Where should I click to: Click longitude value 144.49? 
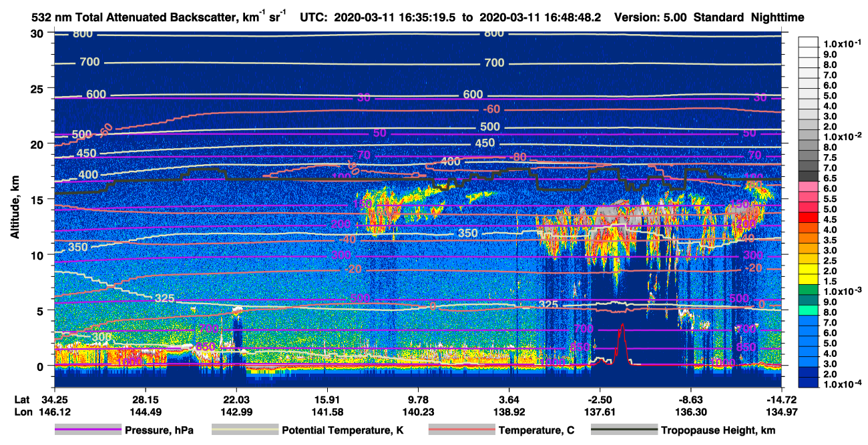tap(144, 412)
